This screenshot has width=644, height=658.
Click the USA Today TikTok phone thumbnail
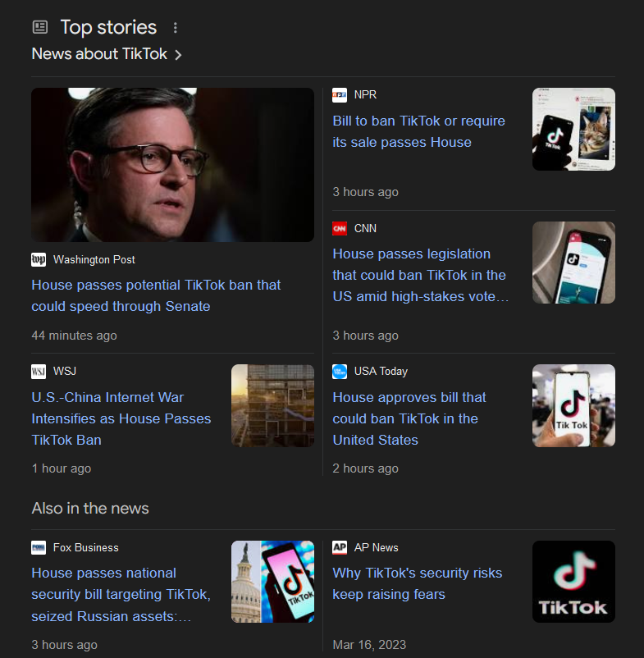[x=573, y=405]
